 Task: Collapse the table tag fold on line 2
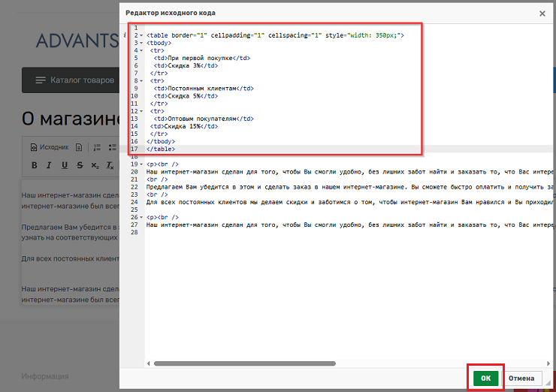[141, 35]
